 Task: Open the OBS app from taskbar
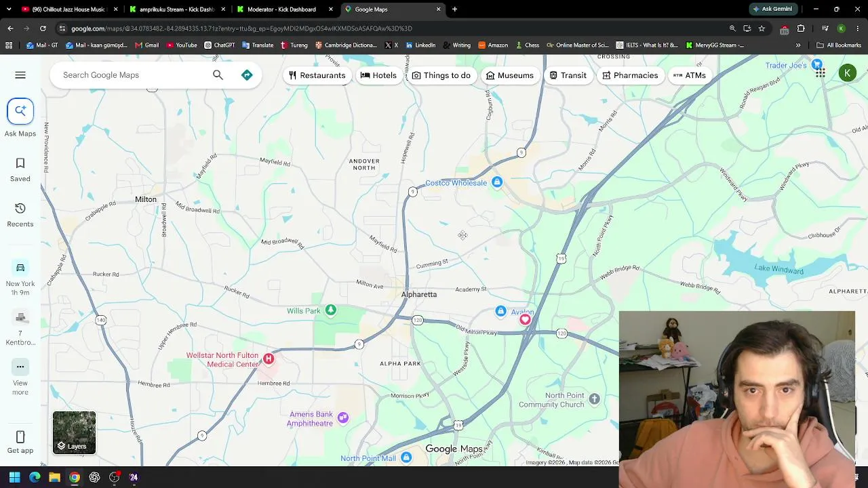(114, 477)
